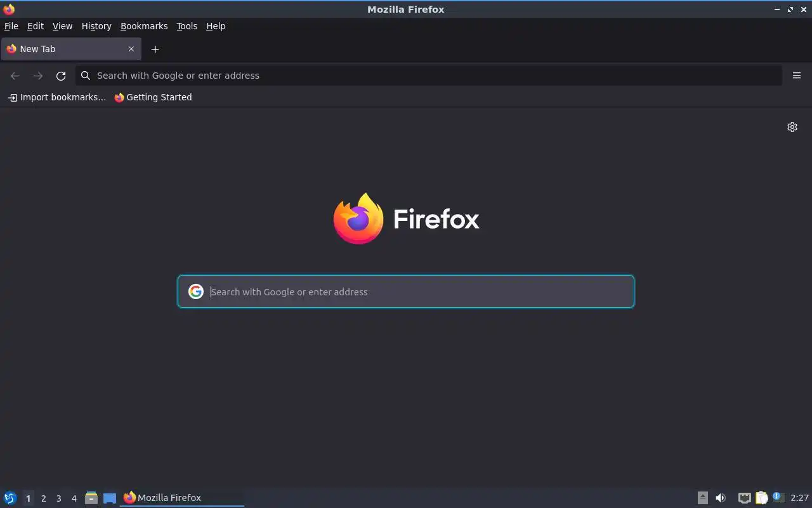Click the address bar search field

pos(428,76)
